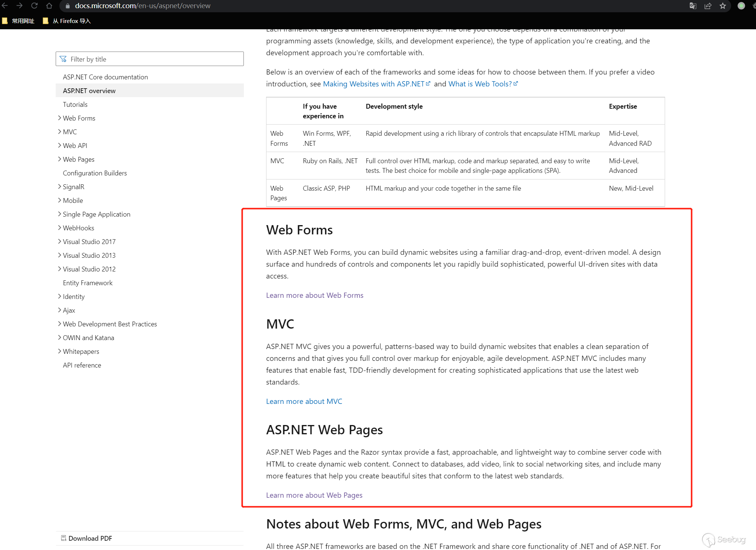Bookmark page with star icon

click(x=723, y=6)
